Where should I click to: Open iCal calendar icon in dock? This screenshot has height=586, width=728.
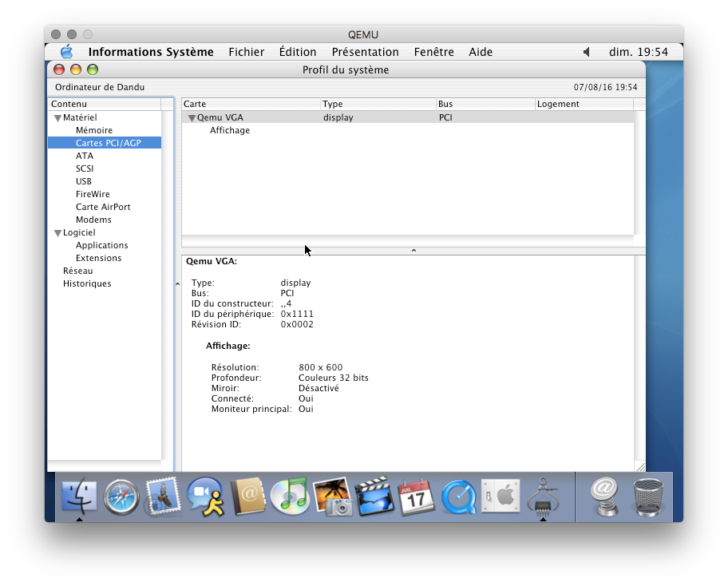pyautogui.click(x=416, y=497)
